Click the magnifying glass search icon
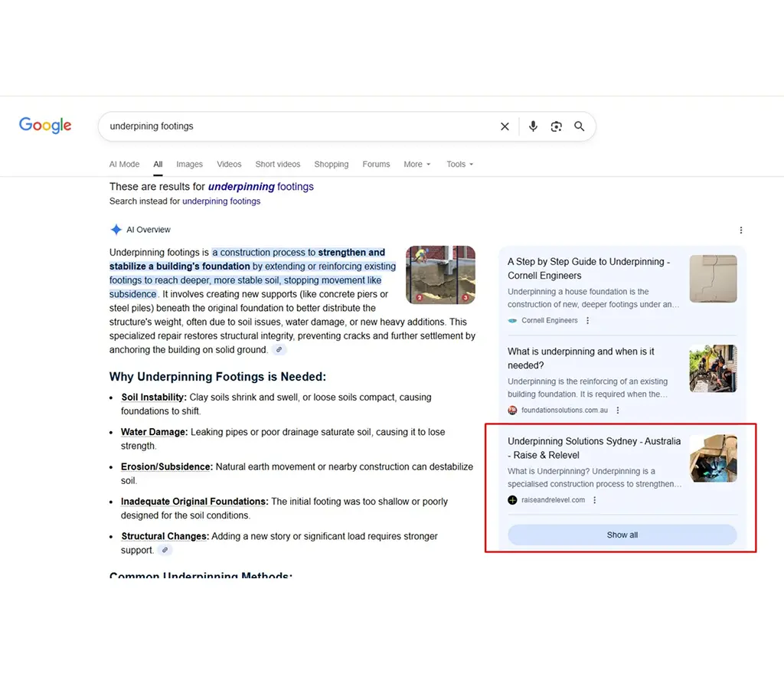784x674 pixels. point(580,126)
